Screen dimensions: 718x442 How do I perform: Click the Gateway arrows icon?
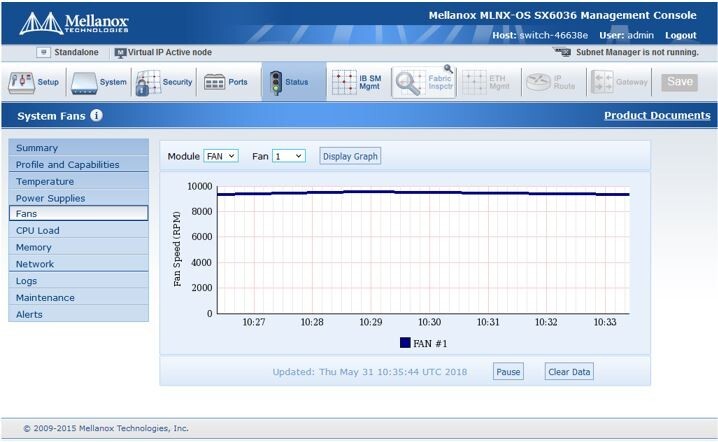point(602,82)
